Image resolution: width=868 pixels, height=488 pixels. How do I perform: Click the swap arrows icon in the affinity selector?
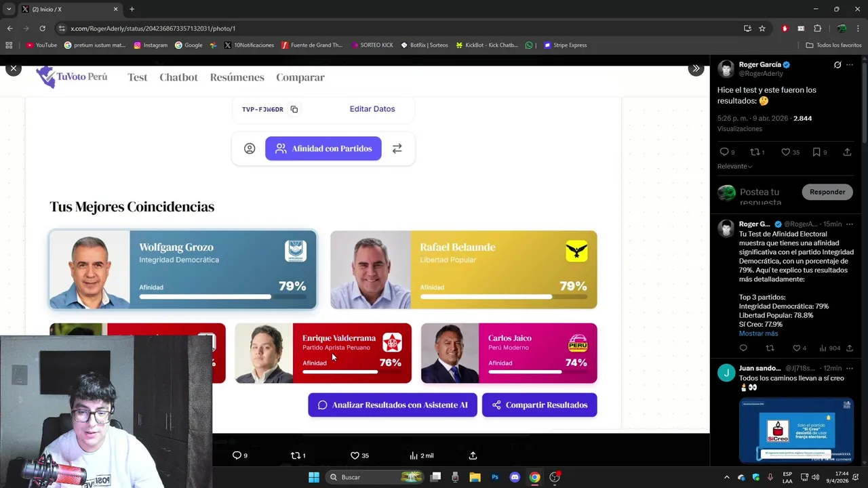coord(397,148)
